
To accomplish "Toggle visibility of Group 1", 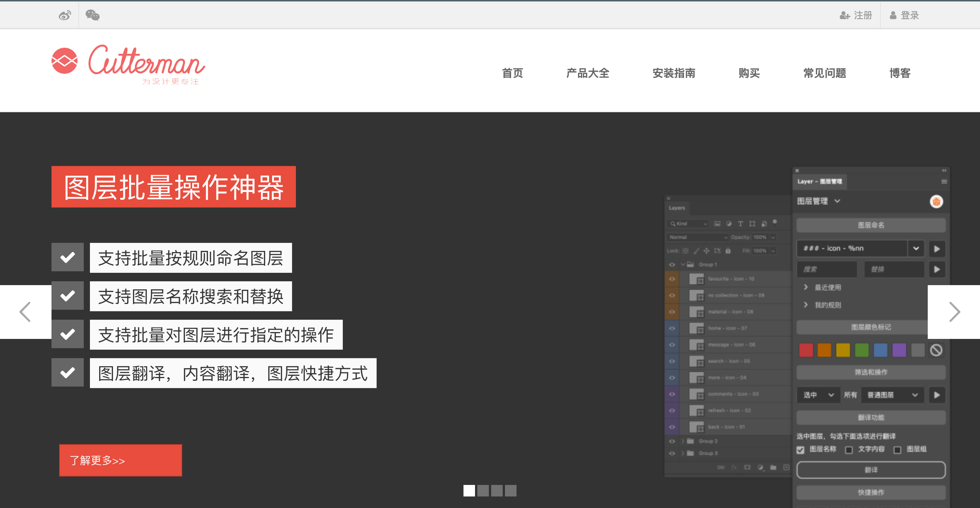I will [x=672, y=264].
